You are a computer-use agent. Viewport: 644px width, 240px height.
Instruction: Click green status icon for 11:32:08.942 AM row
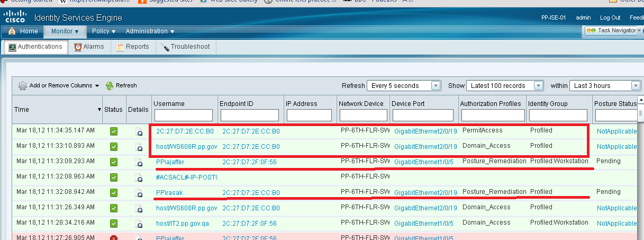[x=113, y=193]
